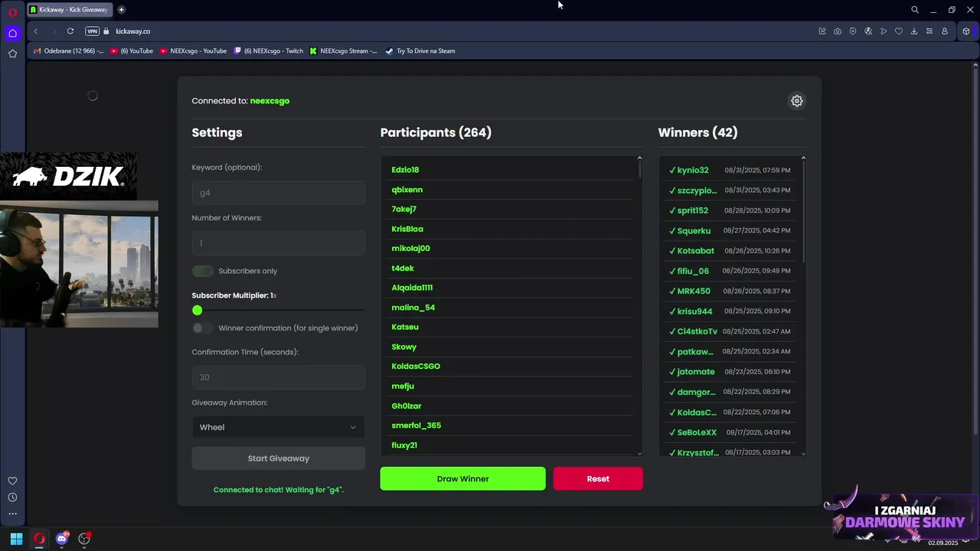Select participant Edzio18
The width and height of the screenshot is (980, 551).
[405, 170]
